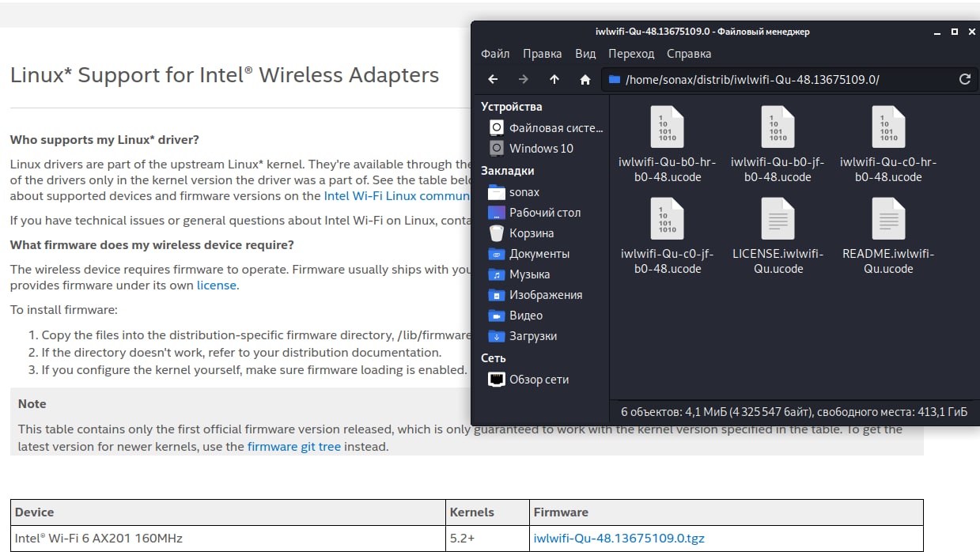This screenshot has height=552, width=980.
Task: Click the Device column header
Action: click(x=229, y=512)
